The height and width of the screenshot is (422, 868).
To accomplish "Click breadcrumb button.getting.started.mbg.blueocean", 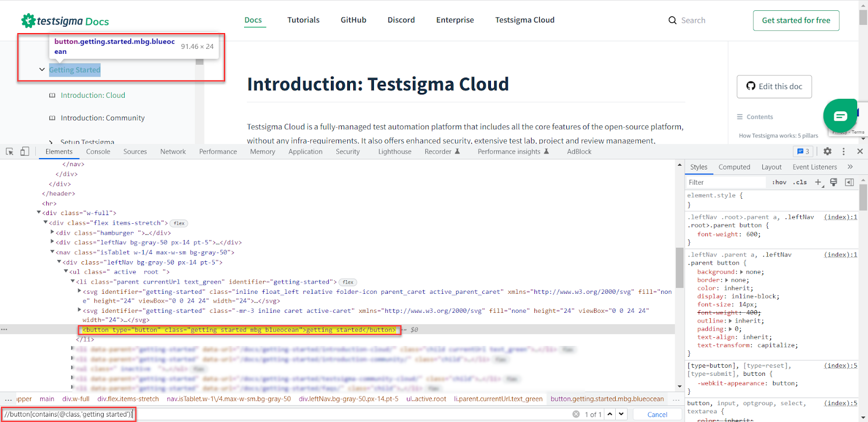I will pyautogui.click(x=607, y=399).
